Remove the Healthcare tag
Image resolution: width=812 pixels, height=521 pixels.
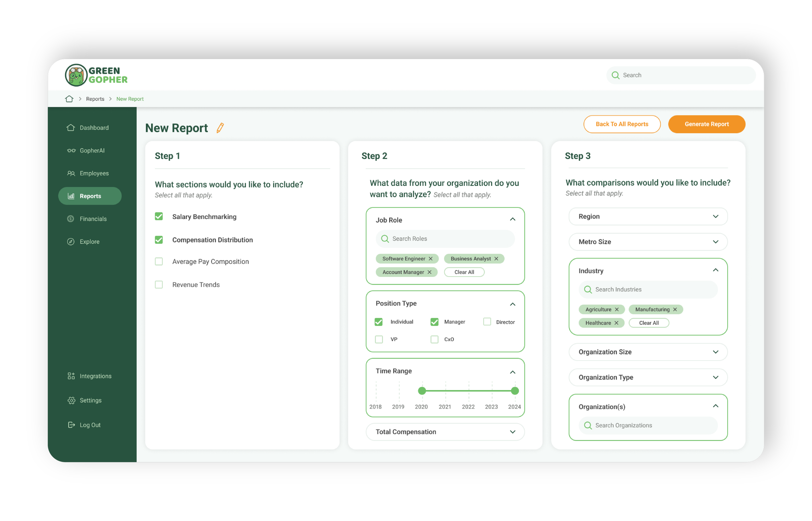(x=616, y=323)
